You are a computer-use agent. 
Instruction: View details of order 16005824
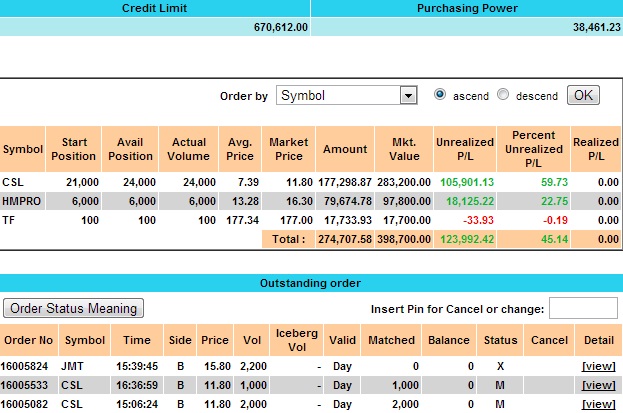[598, 366]
